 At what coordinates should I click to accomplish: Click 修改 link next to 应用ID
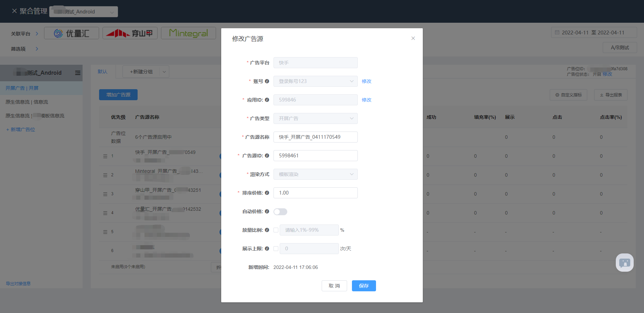coord(366,100)
